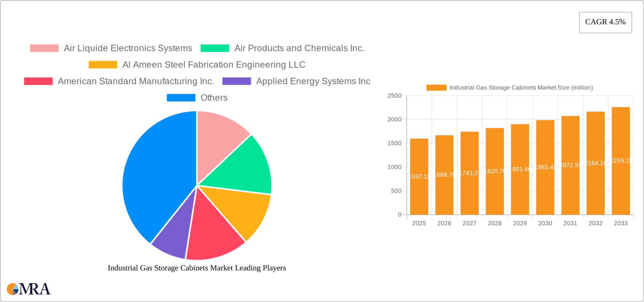The height and width of the screenshot is (302, 644).
Task: Select the orange Al Ameen legend swatch
Action: click(103, 65)
